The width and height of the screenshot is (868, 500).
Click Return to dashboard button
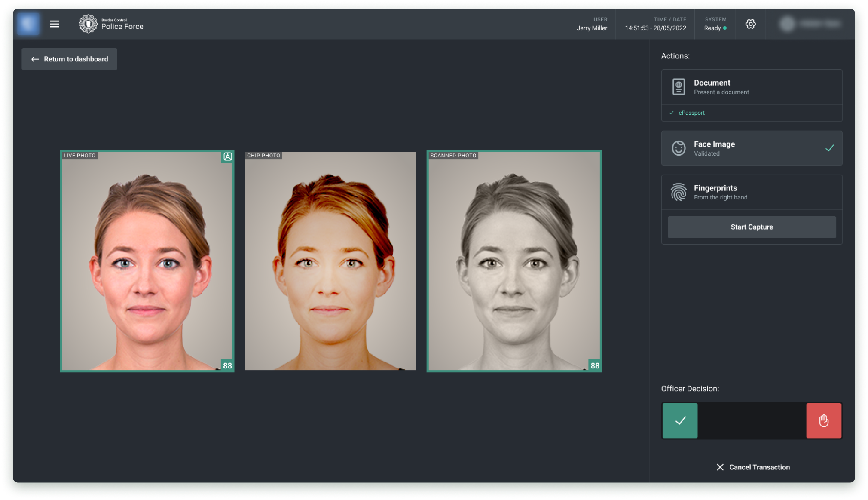(70, 59)
